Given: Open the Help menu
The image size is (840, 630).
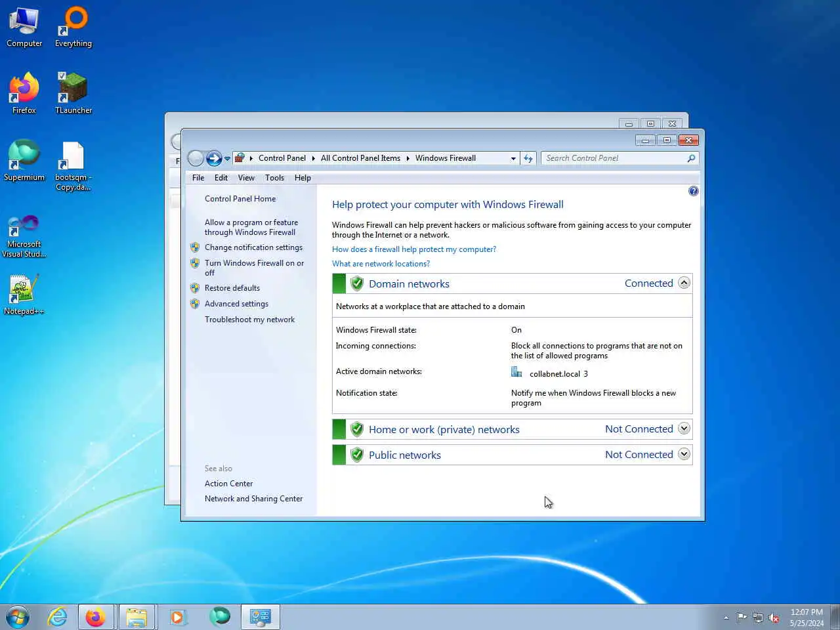Looking at the screenshot, I should (x=303, y=178).
